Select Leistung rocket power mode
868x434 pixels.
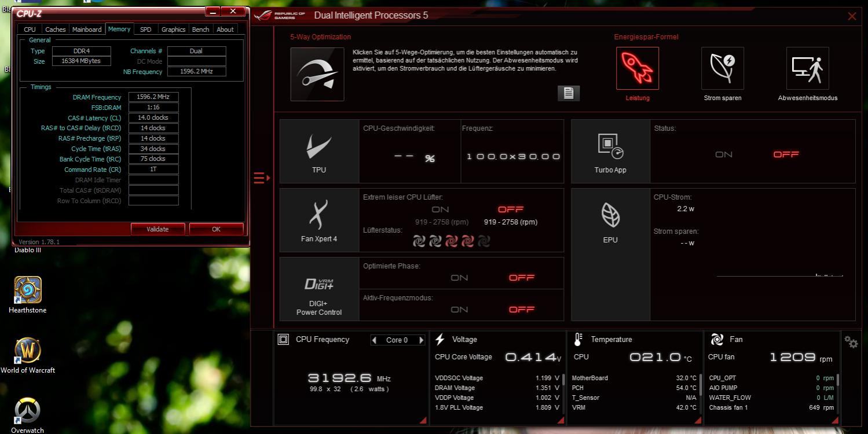638,68
